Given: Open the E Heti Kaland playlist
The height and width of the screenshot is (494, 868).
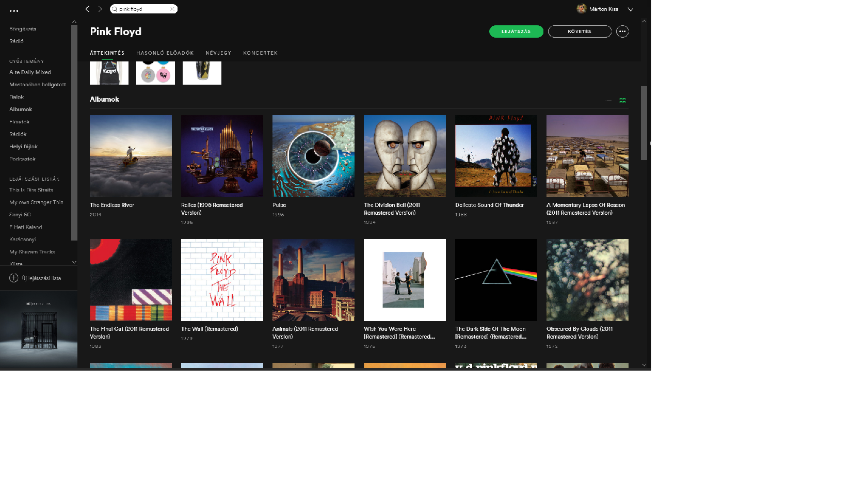Looking at the screenshot, I should point(26,227).
